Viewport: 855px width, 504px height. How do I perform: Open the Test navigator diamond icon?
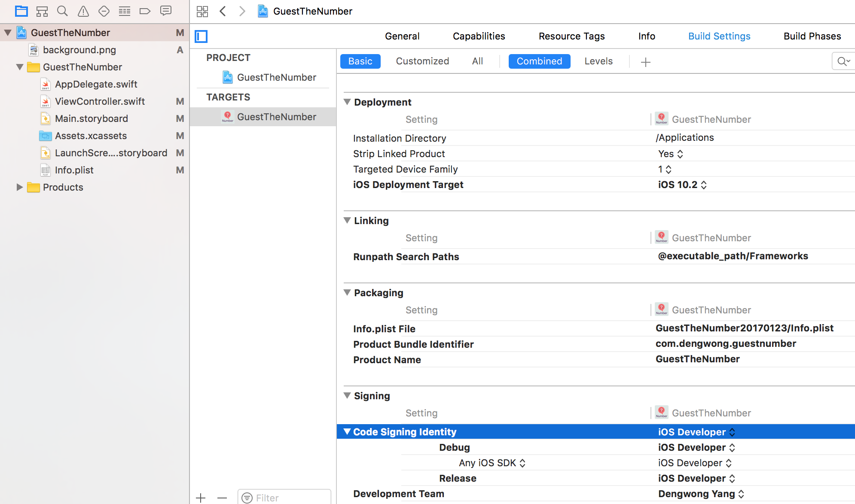click(104, 11)
